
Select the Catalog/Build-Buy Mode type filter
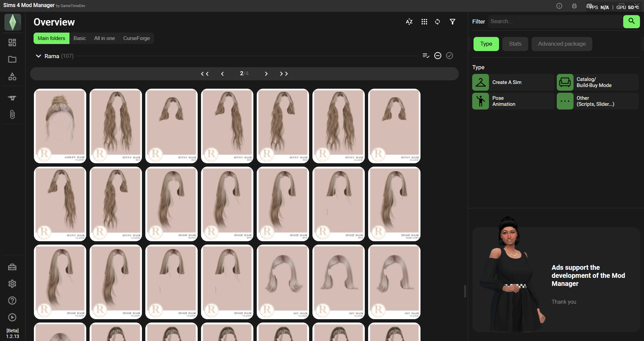[598, 82]
